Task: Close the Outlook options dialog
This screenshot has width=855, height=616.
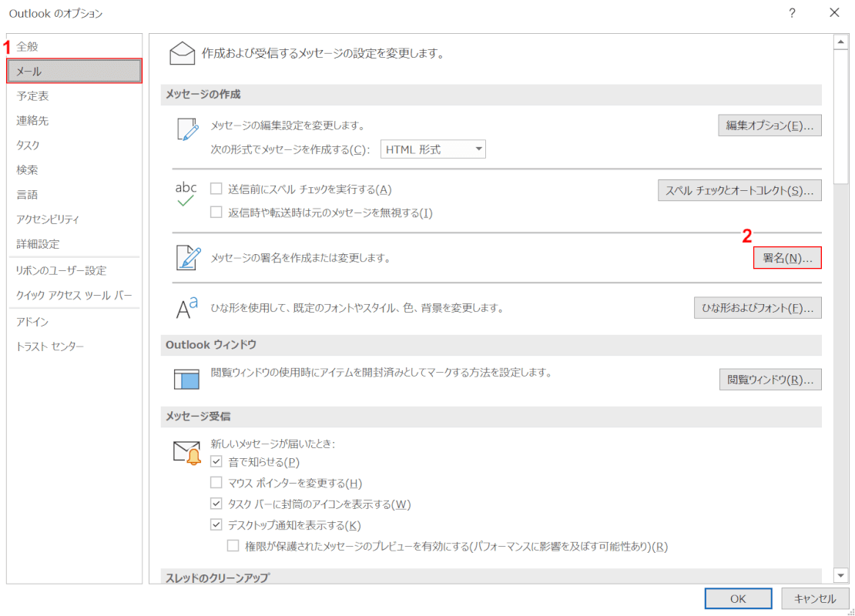Action: point(834,12)
